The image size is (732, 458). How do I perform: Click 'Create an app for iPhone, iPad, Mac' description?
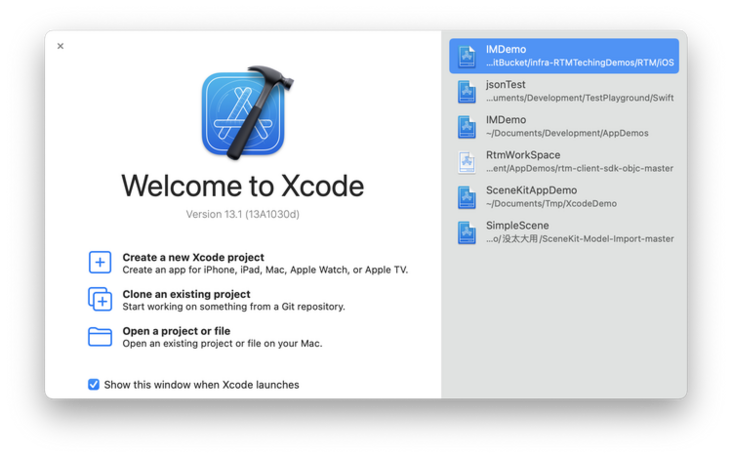click(265, 270)
